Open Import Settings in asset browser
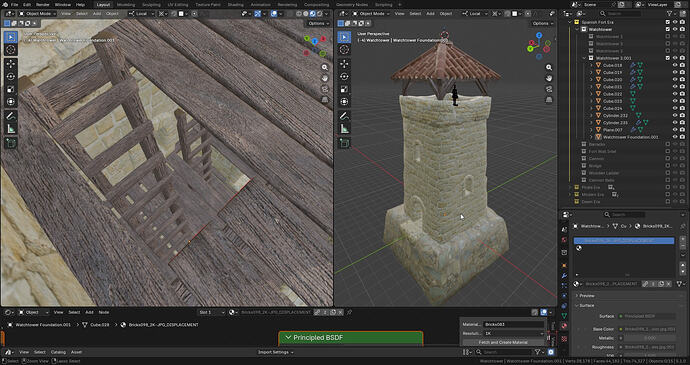This screenshot has width=690, height=365. point(275,352)
